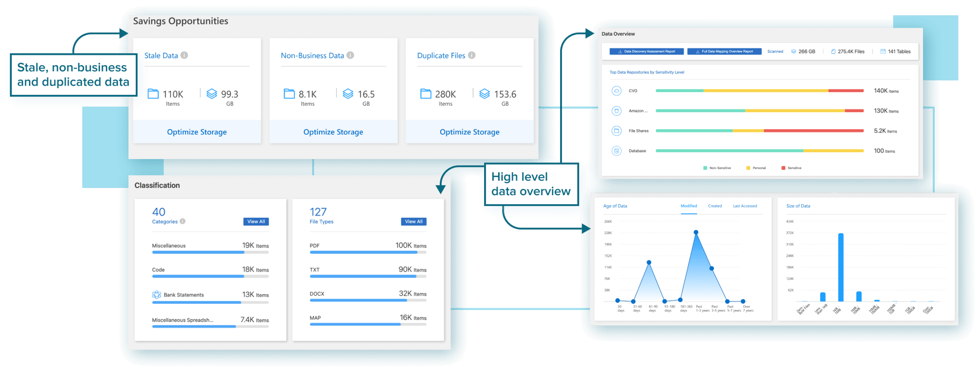Click the 61-90 days data point on chart
980x371 pixels.
point(649,262)
